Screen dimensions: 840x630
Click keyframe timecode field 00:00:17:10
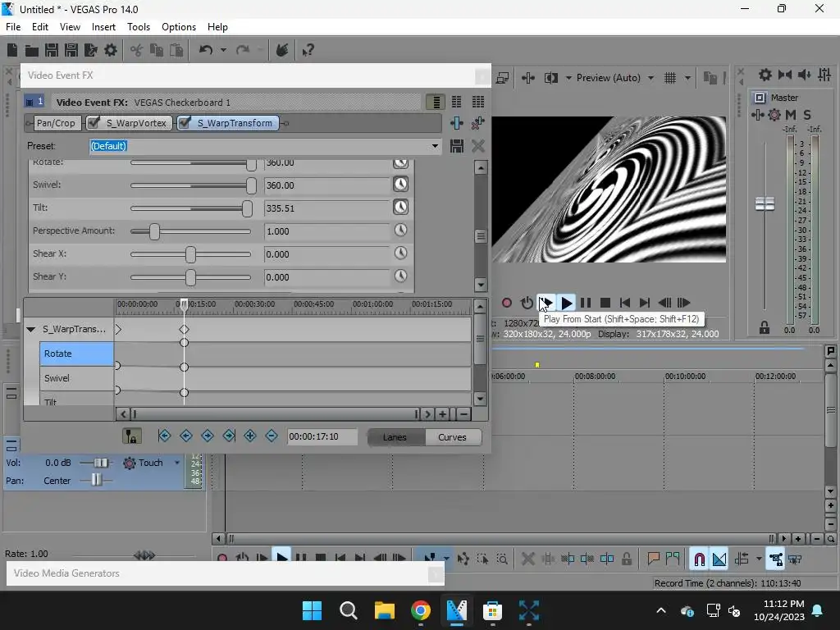point(322,436)
